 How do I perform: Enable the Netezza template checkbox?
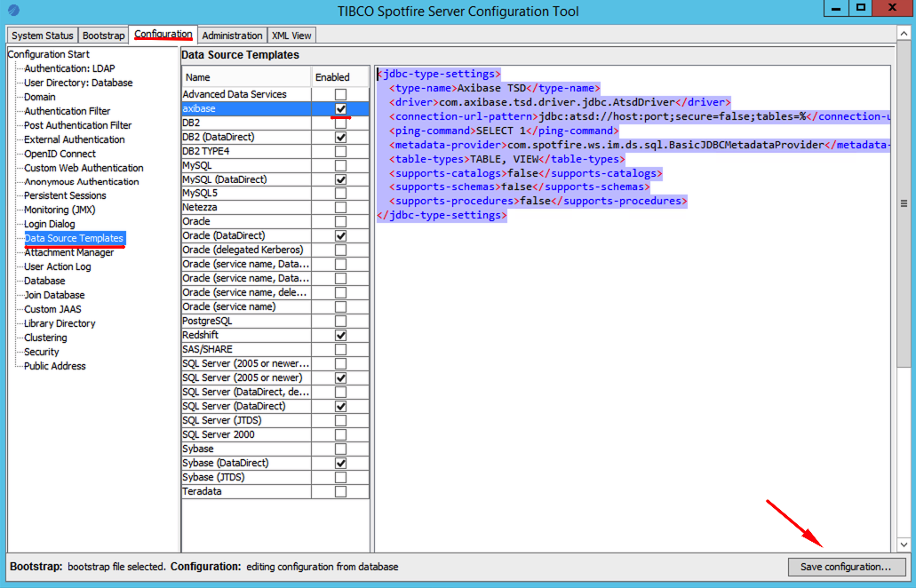point(340,207)
